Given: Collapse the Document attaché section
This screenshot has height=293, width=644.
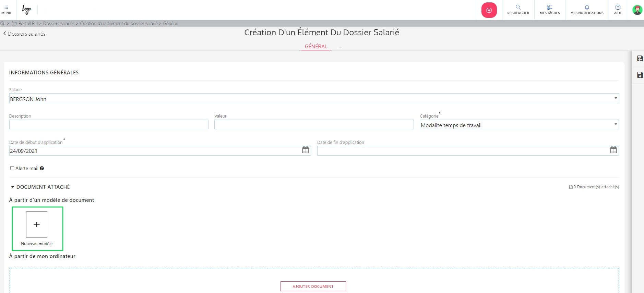Looking at the screenshot, I should [x=13, y=187].
